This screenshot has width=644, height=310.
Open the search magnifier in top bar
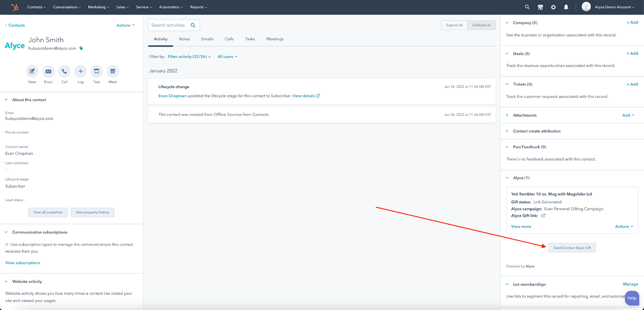click(527, 7)
